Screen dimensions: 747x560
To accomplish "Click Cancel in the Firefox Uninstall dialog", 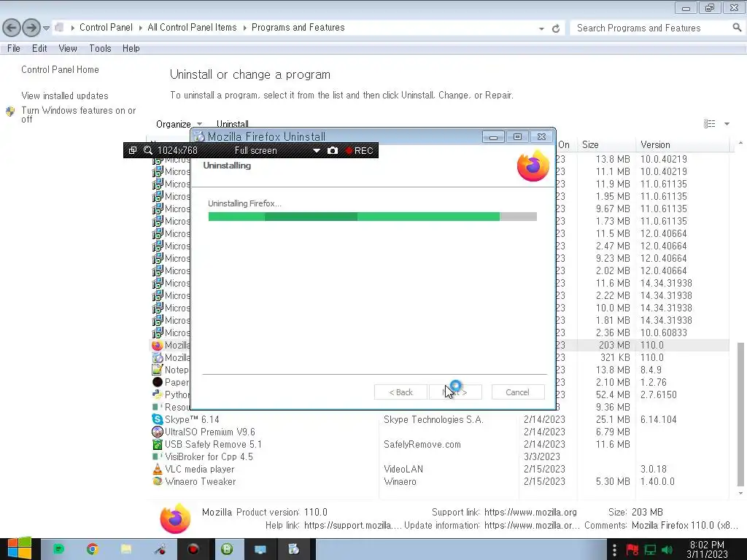I will point(518,392).
